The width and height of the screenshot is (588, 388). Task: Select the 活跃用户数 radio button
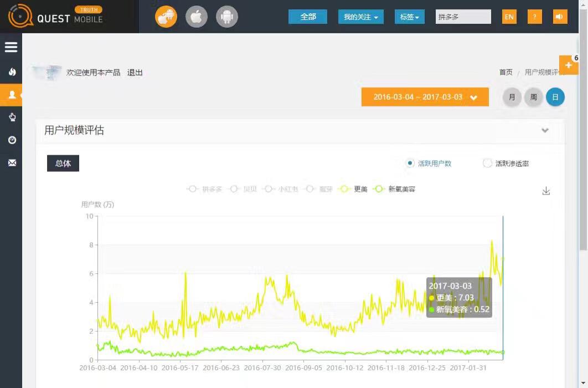pos(410,164)
